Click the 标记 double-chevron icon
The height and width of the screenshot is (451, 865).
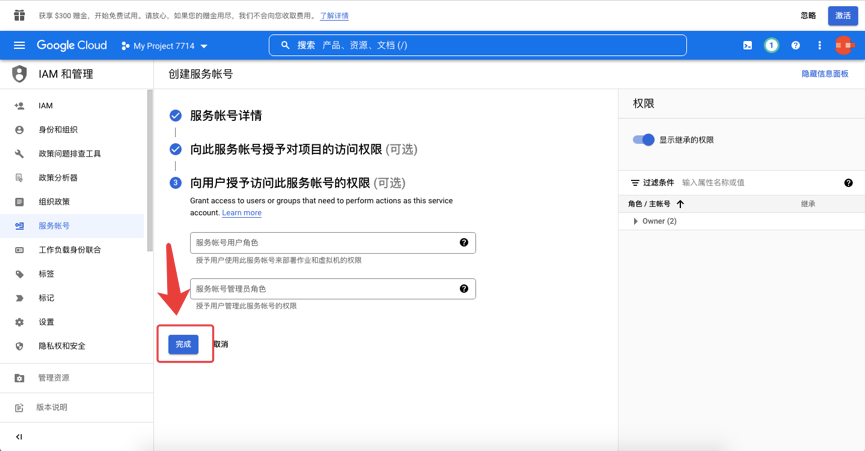(x=19, y=298)
